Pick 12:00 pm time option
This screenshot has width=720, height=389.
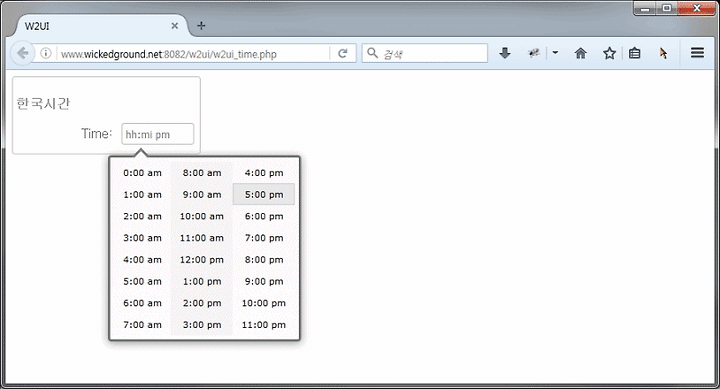coord(202,259)
